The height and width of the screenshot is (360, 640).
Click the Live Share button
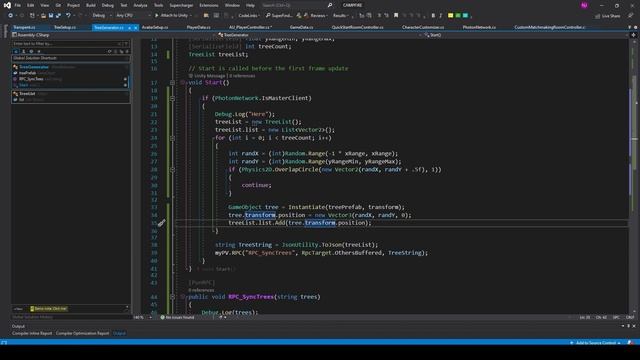[x=608, y=16]
